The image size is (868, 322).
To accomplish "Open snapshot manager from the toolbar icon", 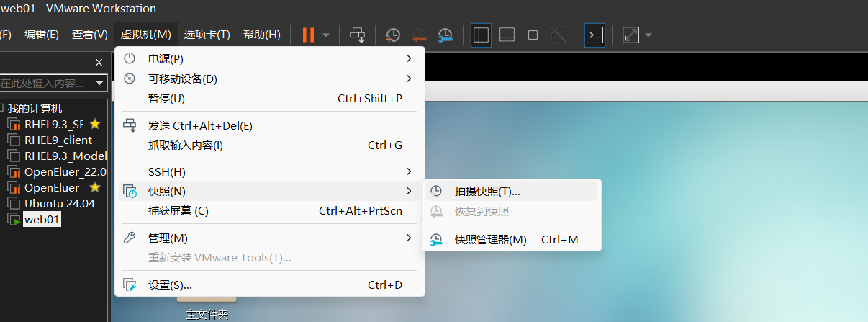I will coord(445,35).
